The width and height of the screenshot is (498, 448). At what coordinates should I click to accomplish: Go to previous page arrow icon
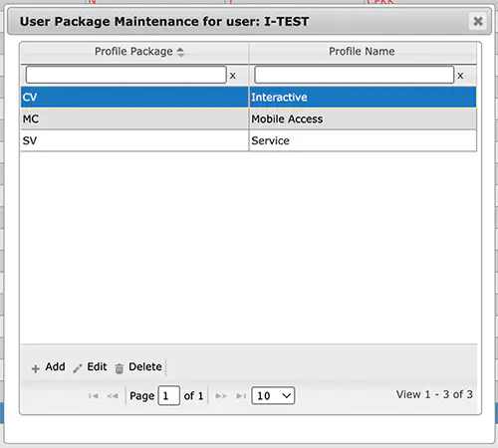tap(113, 396)
